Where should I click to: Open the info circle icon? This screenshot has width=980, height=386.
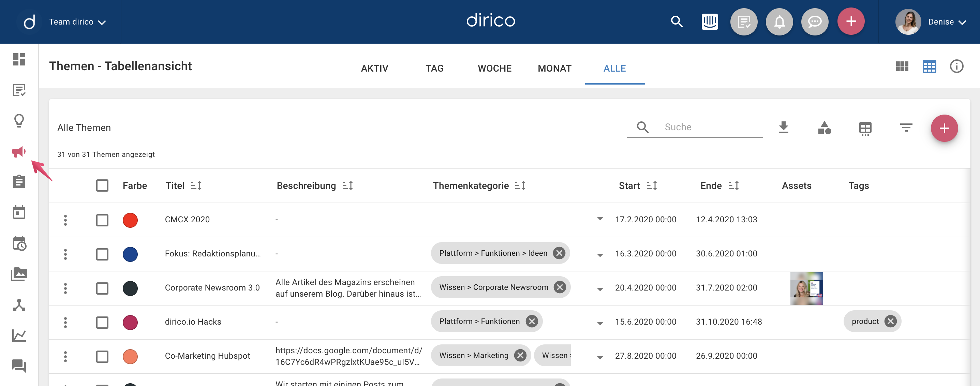(x=956, y=66)
